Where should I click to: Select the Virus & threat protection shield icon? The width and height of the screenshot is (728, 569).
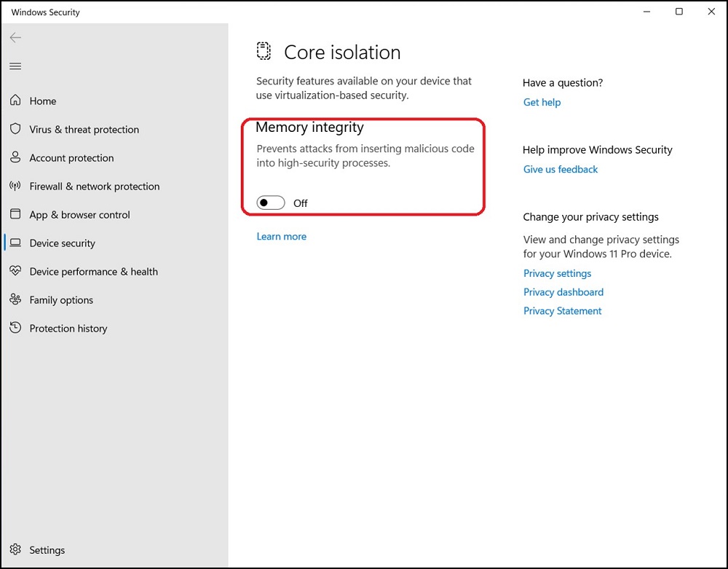15,129
